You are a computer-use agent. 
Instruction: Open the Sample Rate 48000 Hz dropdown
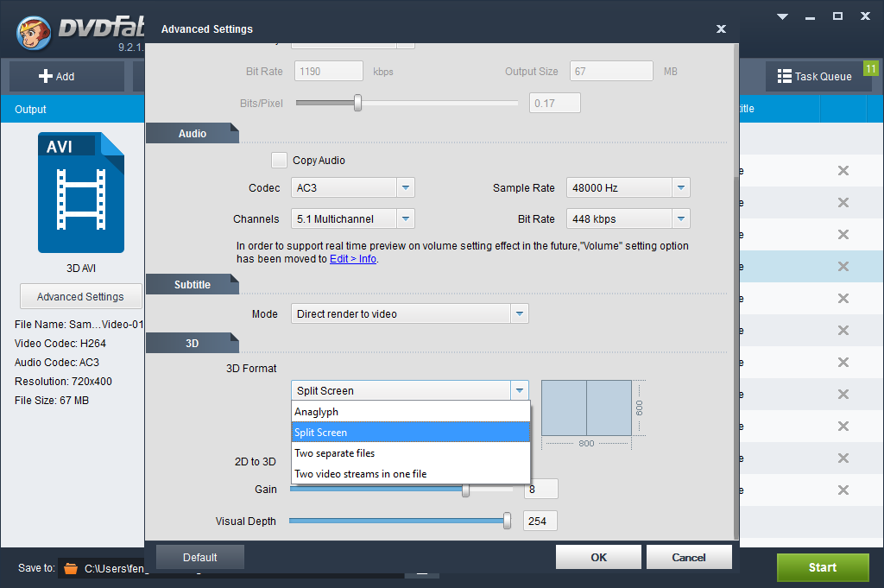(628, 187)
